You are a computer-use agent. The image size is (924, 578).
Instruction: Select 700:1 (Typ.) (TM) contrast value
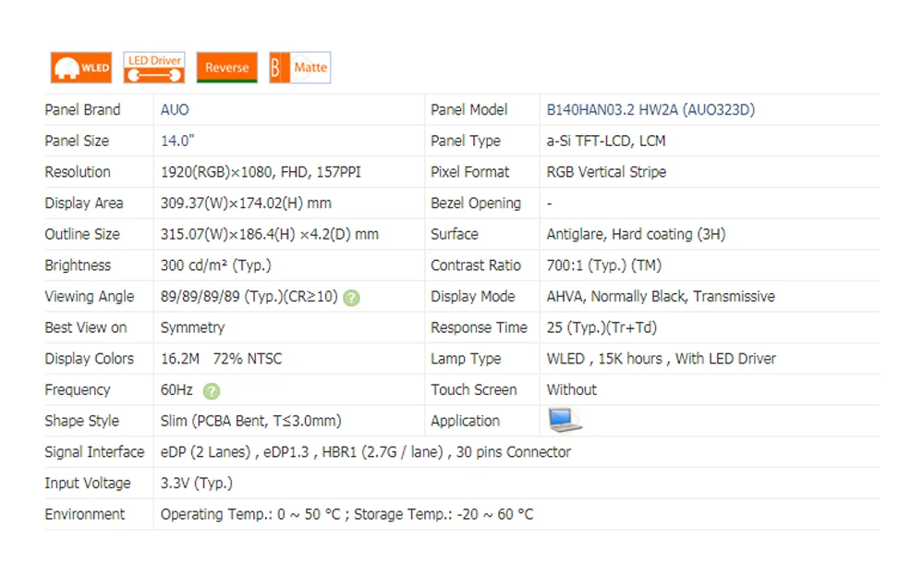coord(604,265)
